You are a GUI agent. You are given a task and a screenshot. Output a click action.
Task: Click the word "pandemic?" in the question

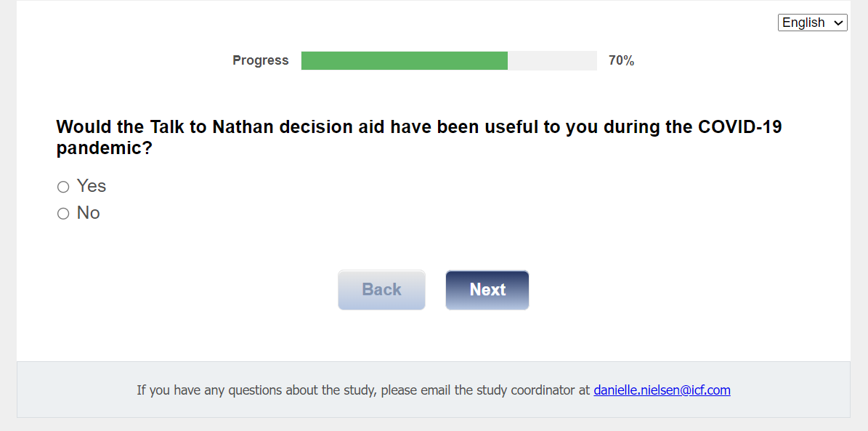pyautogui.click(x=104, y=149)
